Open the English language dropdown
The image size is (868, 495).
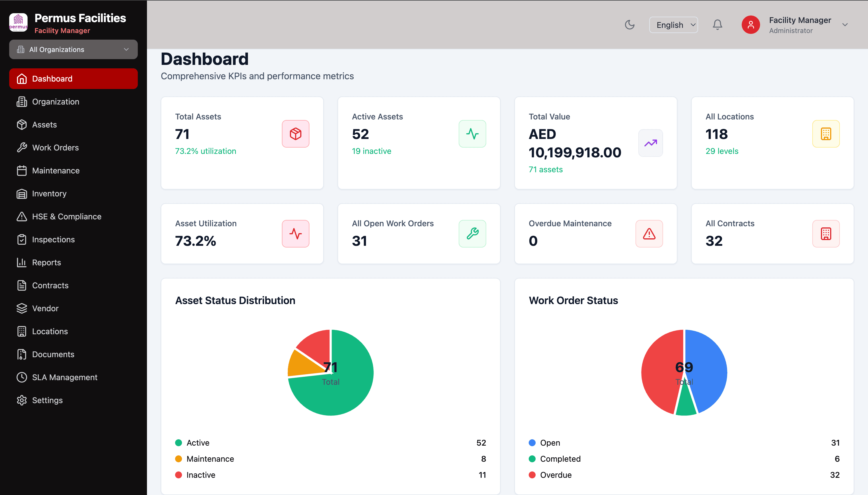(x=673, y=24)
